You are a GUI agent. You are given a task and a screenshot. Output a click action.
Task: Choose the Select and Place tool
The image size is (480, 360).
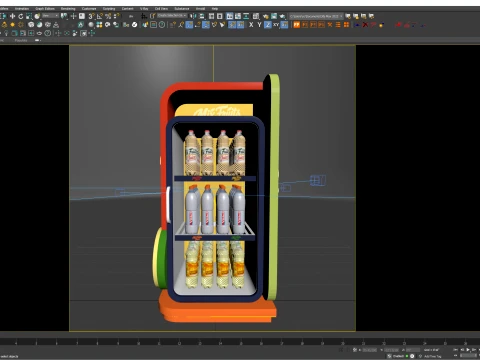(37, 16)
